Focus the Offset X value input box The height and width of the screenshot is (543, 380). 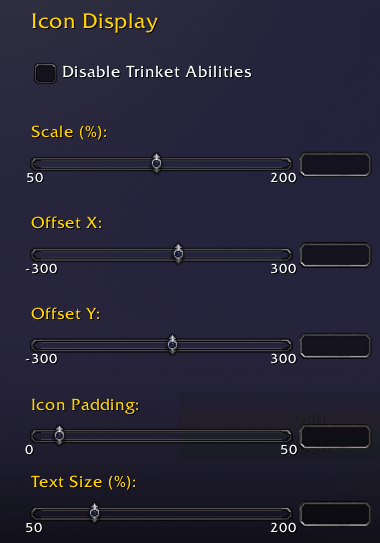point(335,255)
